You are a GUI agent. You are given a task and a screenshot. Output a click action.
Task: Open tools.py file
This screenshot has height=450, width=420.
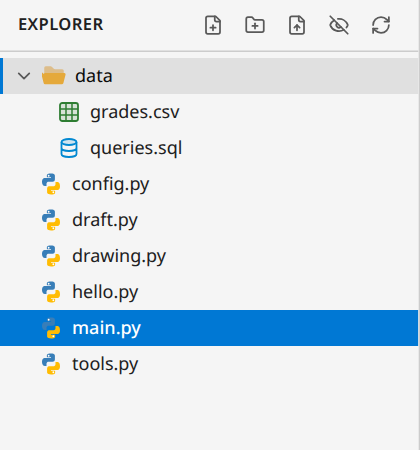105,364
